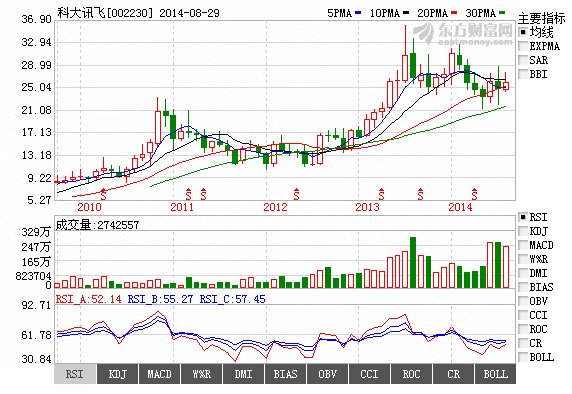
Task: Switch to the KDJ tab
Action: pyautogui.click(x=117, y=374)
